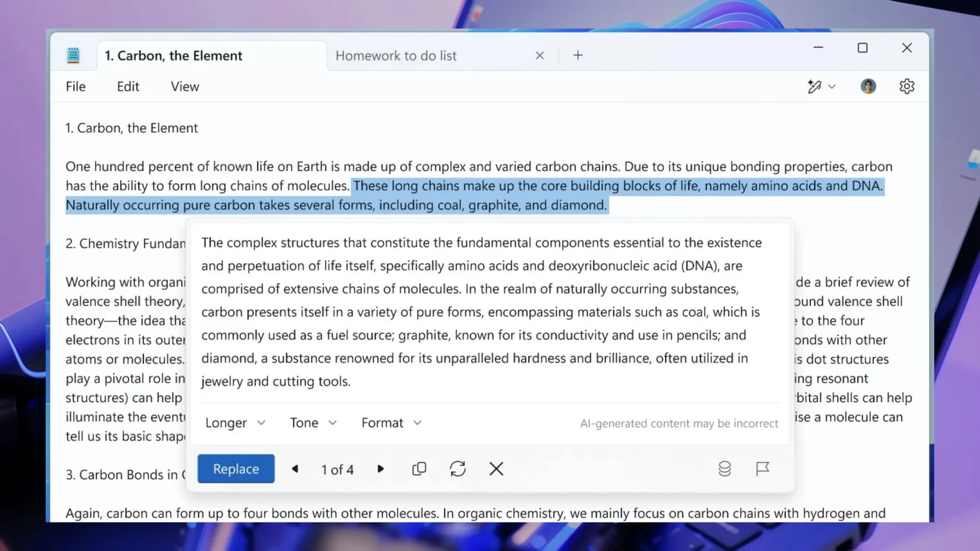Show next rewrite version arrow

tap(380, 469)
